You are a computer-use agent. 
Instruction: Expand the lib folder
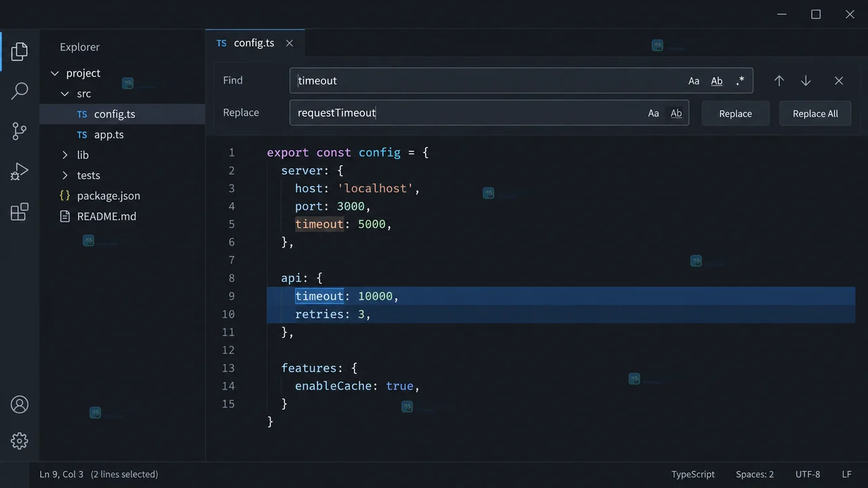(x=65, y=155)
